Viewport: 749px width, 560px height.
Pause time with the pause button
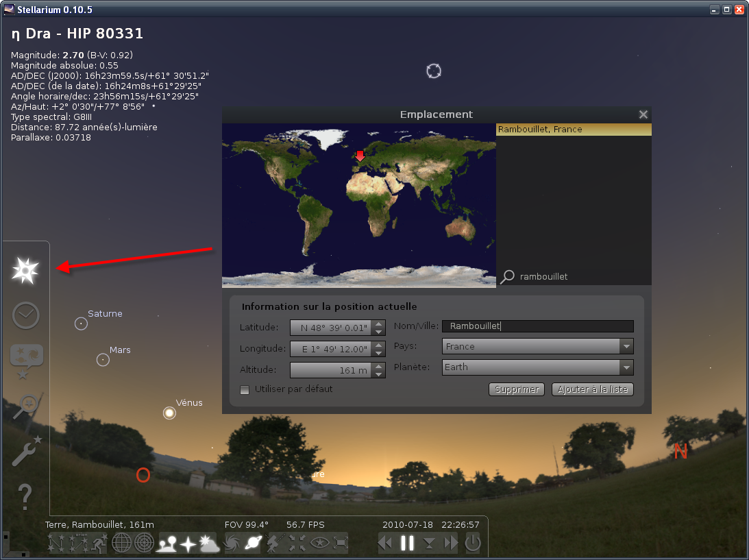407,544
